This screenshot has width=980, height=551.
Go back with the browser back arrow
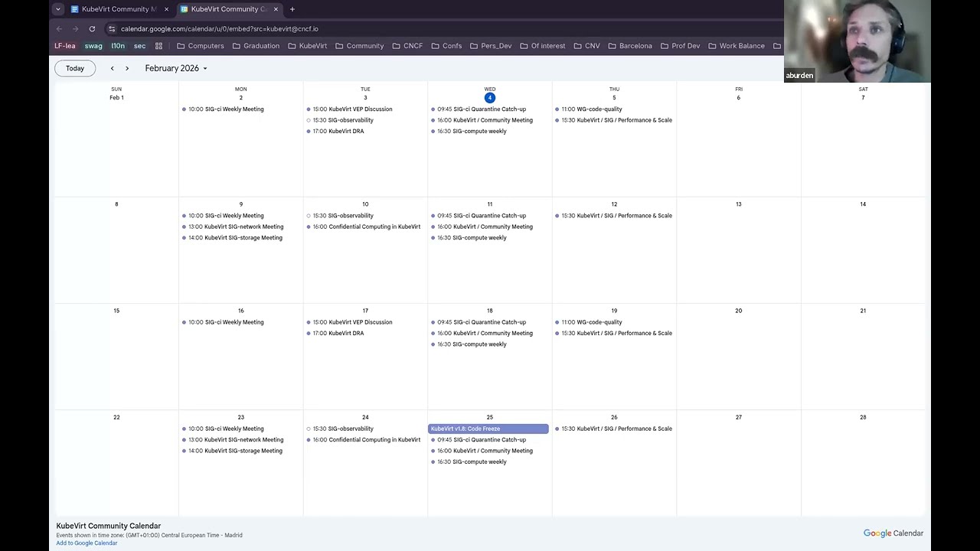(x=59, y=29)
